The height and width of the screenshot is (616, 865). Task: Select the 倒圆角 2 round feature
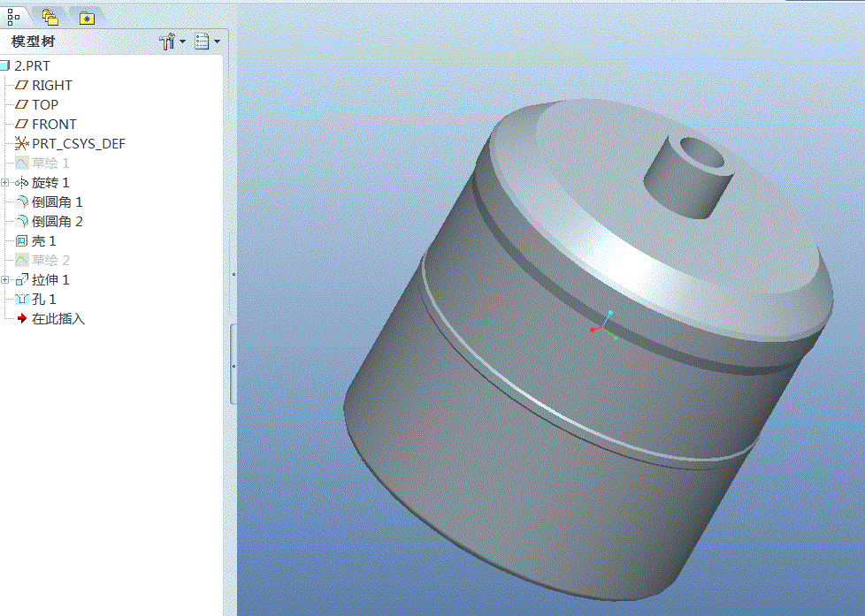[x=57, y=221]
